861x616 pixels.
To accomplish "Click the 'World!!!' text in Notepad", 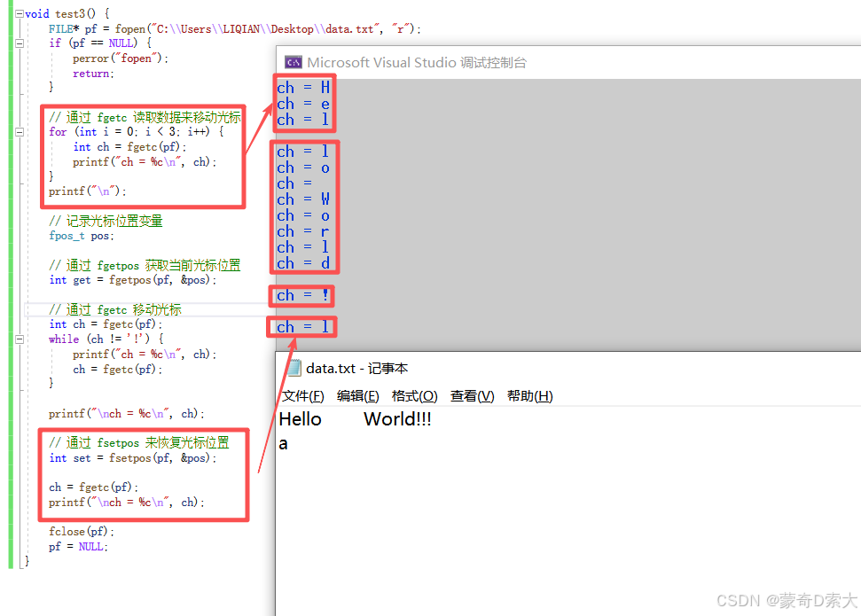I will click(x=397, y=419).
